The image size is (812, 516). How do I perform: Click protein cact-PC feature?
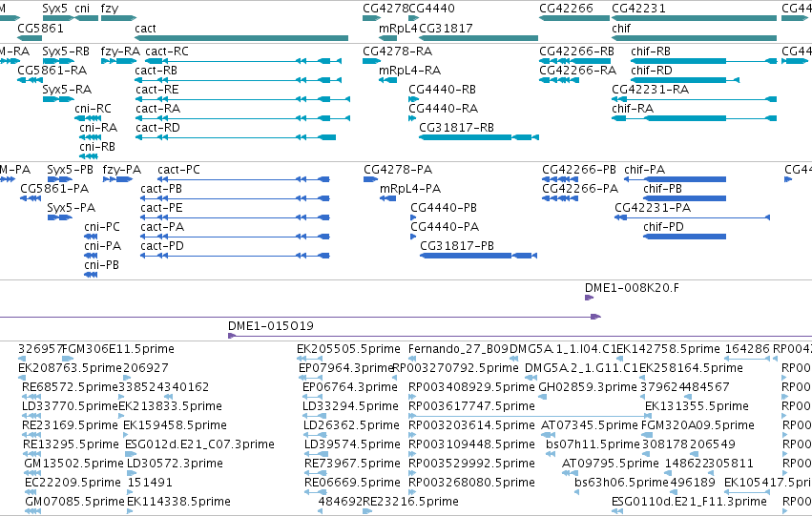(x=244, y=179)
